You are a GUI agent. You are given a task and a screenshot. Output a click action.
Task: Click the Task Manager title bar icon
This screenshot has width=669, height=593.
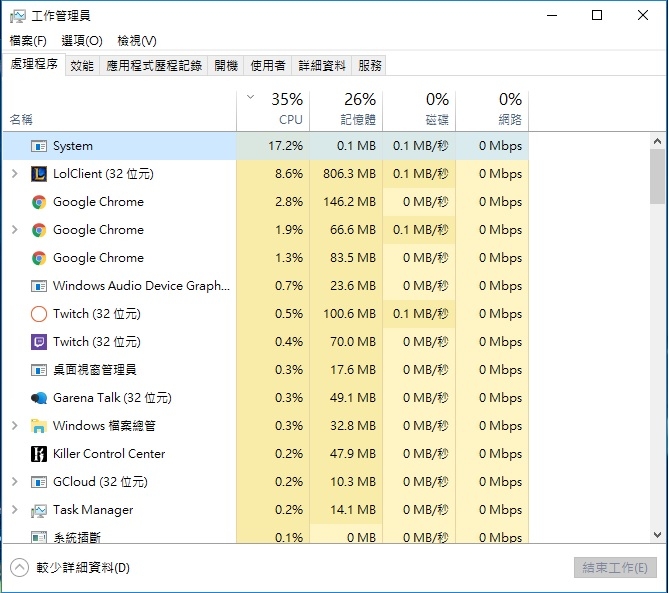pos(18,16)
